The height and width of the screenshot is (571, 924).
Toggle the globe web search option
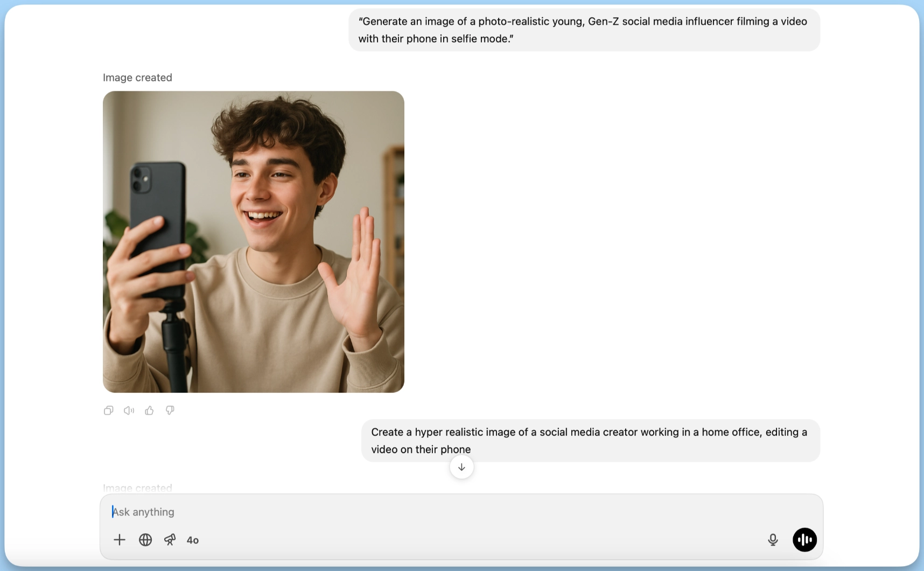(145, 540)
